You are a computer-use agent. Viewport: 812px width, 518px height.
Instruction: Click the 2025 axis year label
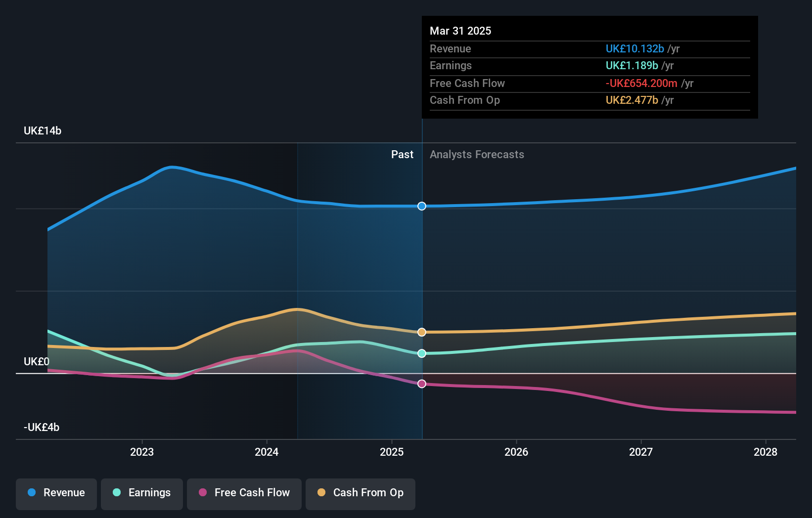click(391, 452)
